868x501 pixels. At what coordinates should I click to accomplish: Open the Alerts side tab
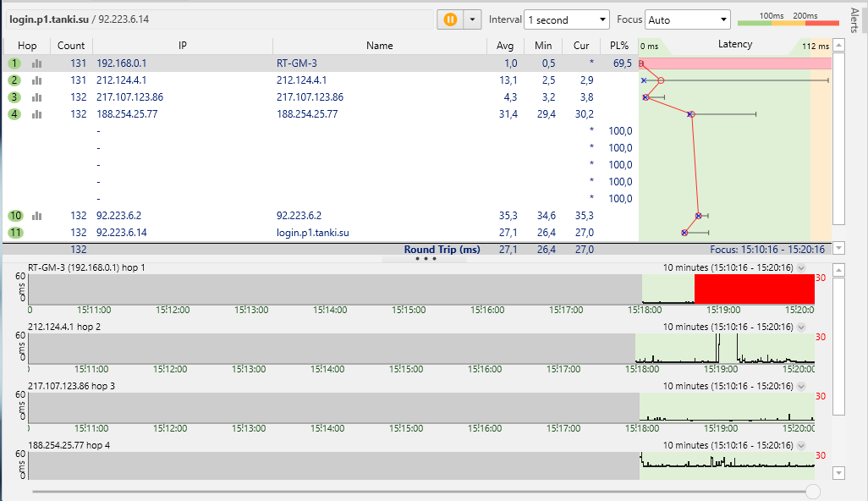coord(853,20)
